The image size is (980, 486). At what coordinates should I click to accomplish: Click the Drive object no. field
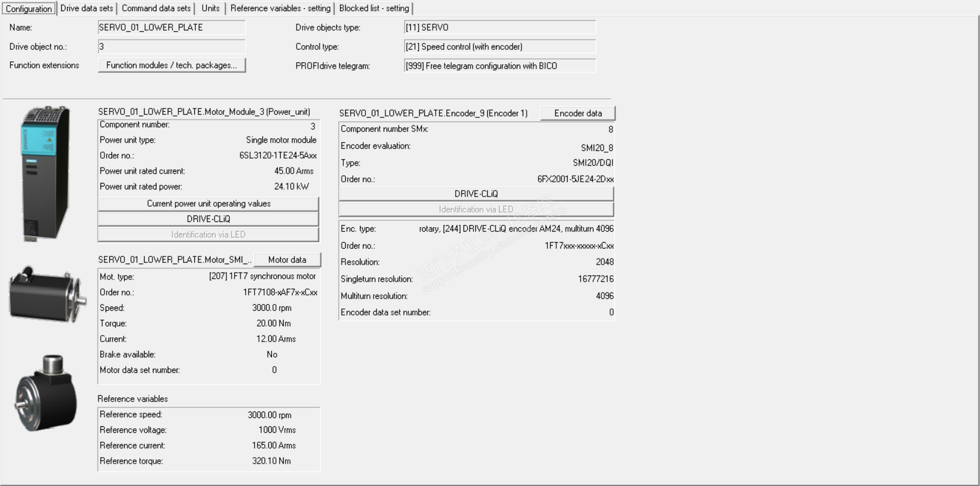171,46
